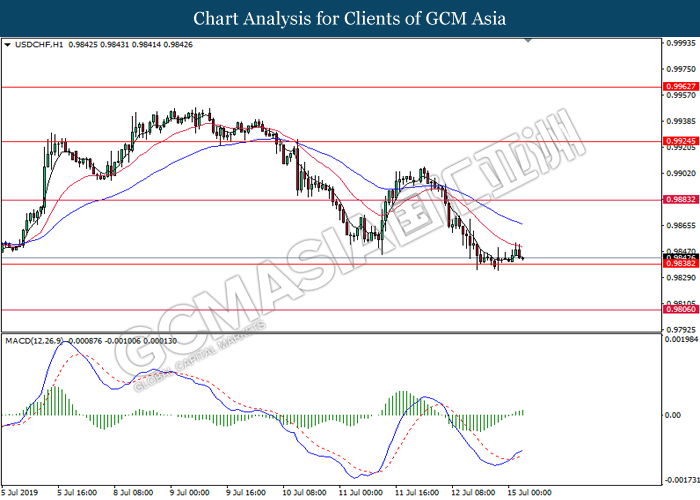Viewport: 700px width, 500px height.
Task: Click the 0.98655 price axis label
Action: (681, 225)
